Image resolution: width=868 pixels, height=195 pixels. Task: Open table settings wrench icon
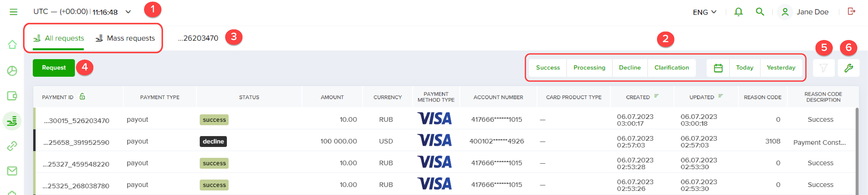(848, 68)
